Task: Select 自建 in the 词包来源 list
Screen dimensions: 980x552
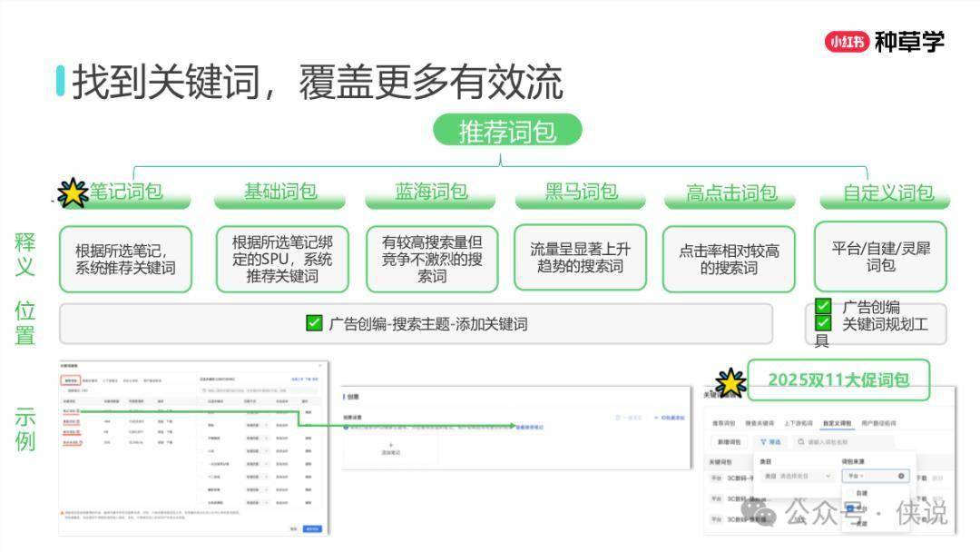Action: click(x=861, y=493)
